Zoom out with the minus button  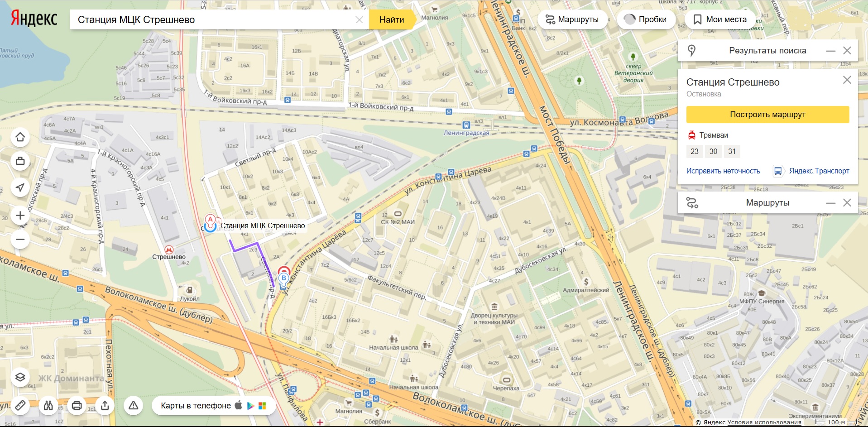tap(20, 239)
